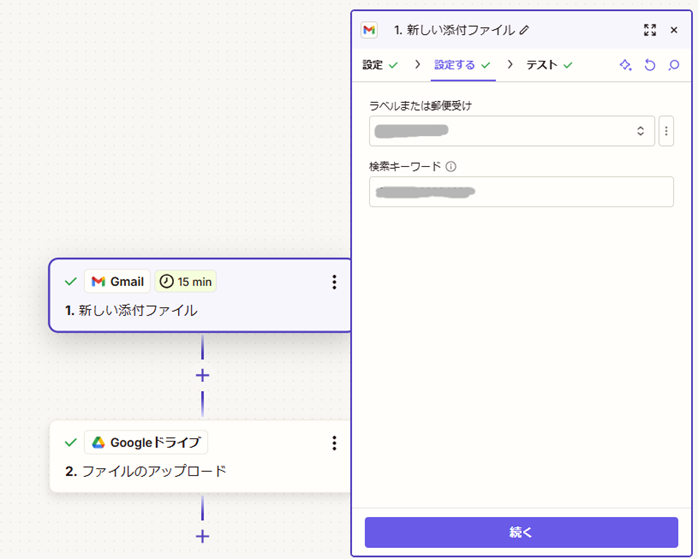Add a step between Gmail and Google Drive
Screen dimensions: 698x559
203,376
